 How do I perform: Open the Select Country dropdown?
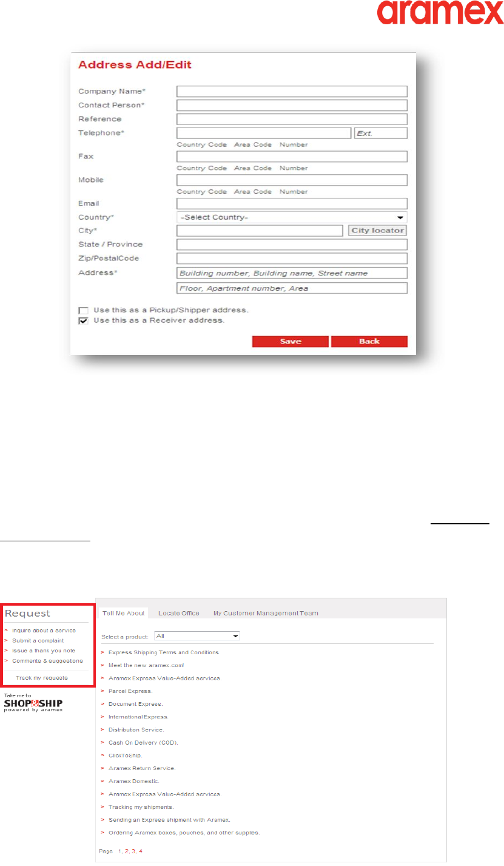[x=292, y=217]
